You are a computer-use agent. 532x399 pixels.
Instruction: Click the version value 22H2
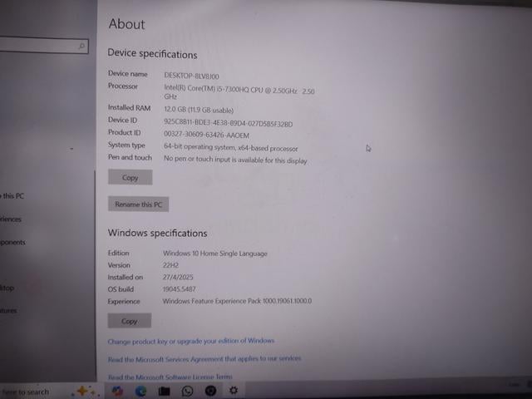[170, 265]
